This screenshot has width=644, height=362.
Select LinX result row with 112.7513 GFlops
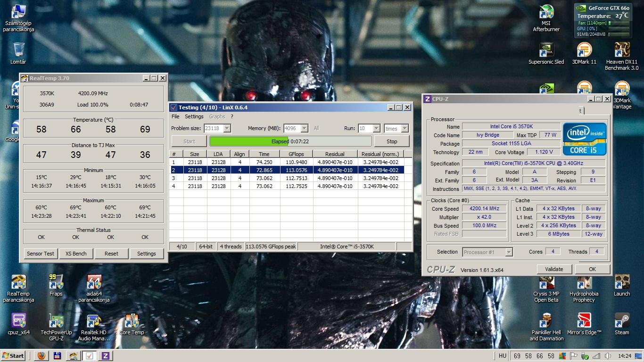287,178
